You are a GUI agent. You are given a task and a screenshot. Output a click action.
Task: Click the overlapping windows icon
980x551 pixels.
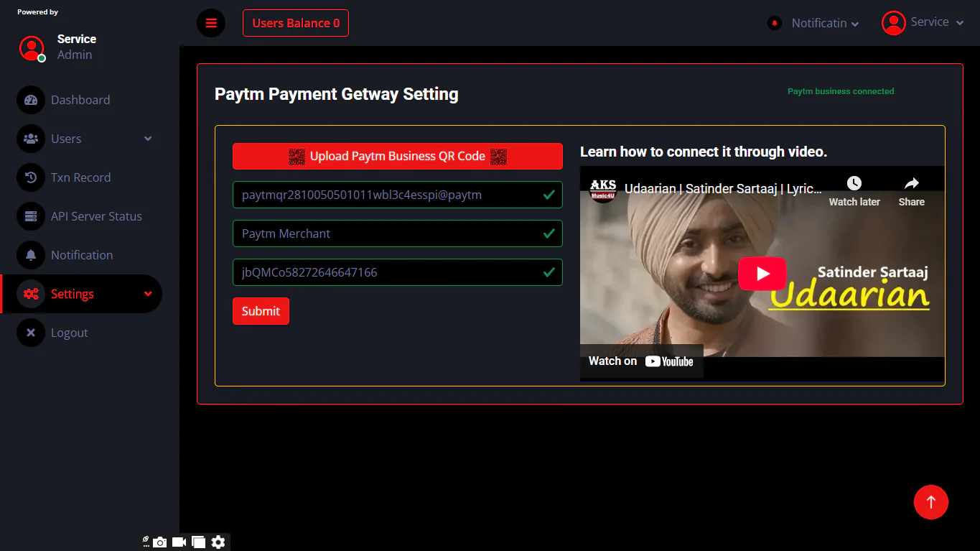tap(199, 542)
